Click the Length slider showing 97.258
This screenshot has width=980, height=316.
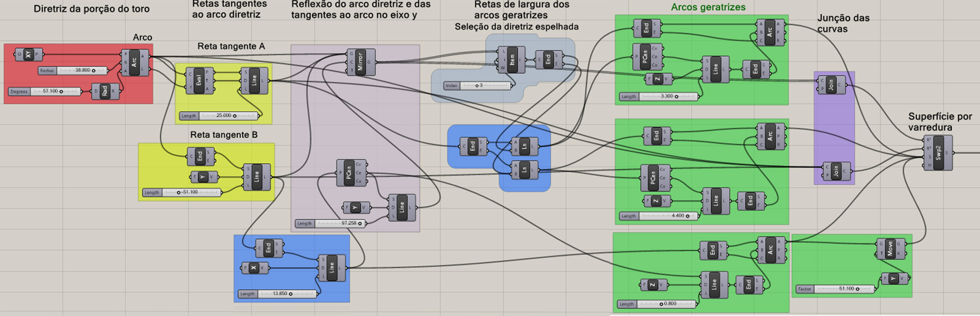[331, 223]
